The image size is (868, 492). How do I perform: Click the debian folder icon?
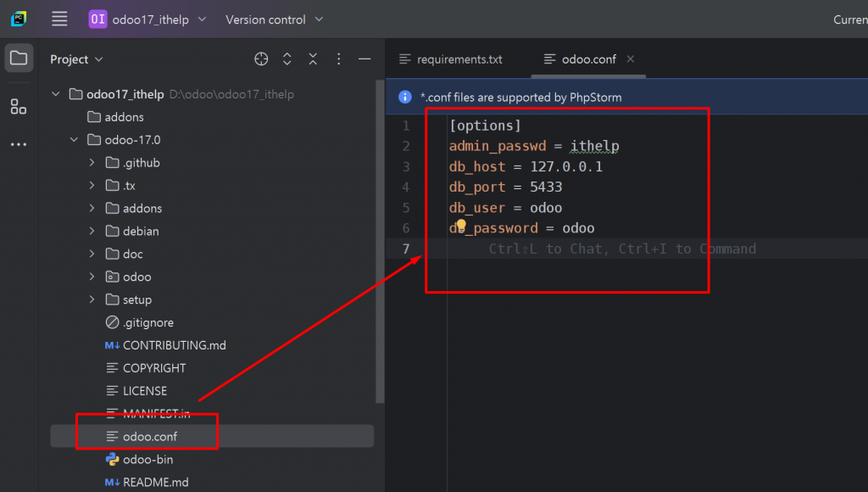click(113, 231)
